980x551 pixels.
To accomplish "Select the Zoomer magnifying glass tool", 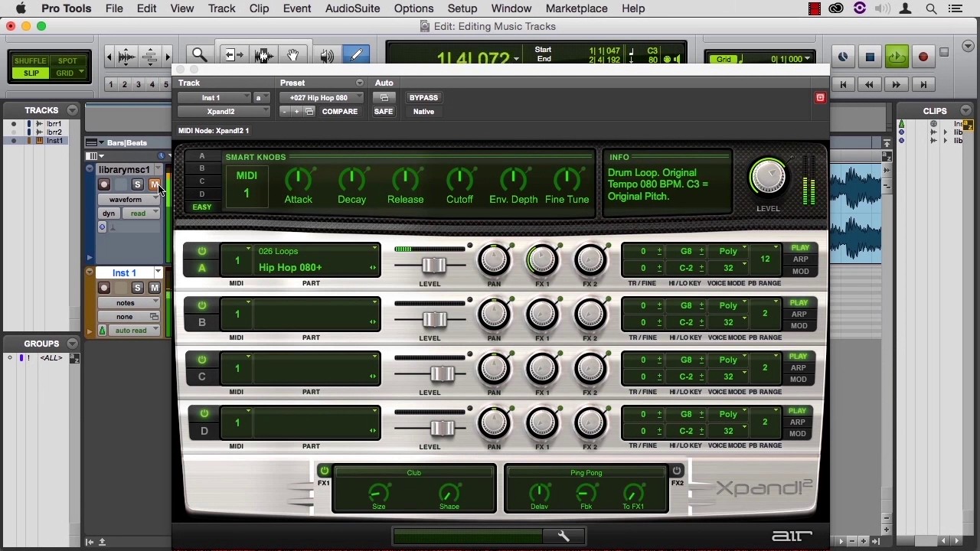I will pyautogui.click(x=200, y=55).
